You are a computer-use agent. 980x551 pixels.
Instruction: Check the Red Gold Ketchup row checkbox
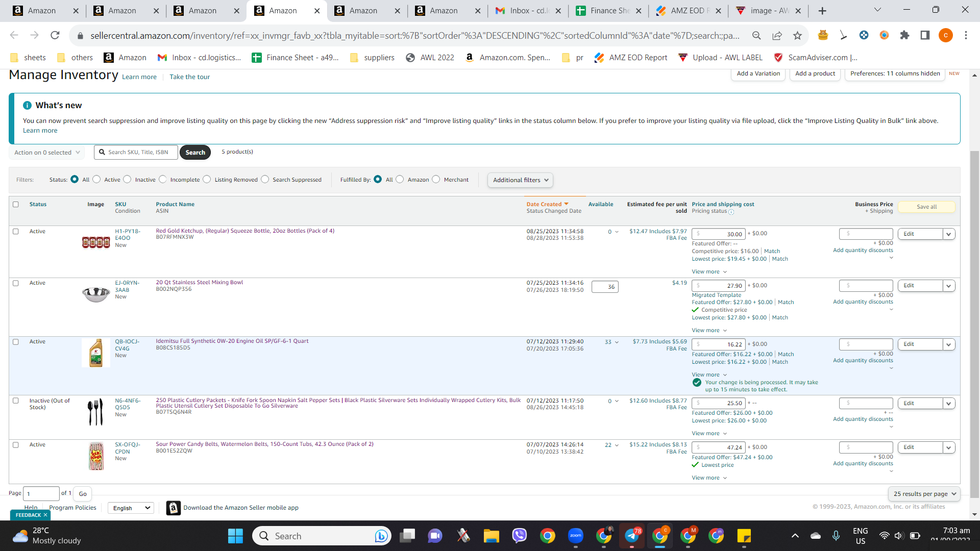pyautogui.click(x=16, y=231)
